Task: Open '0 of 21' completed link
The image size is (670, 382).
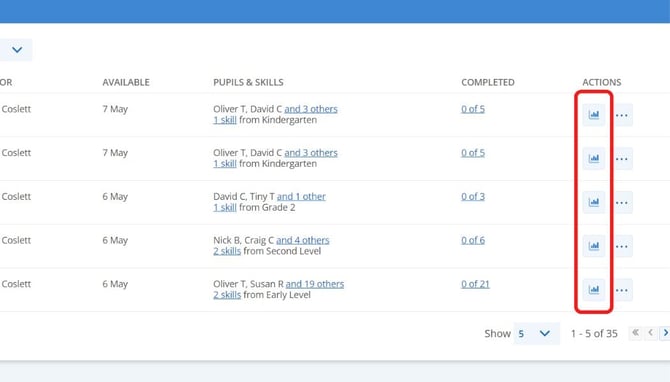Action: pyautogui.click(x=475, y=284)
